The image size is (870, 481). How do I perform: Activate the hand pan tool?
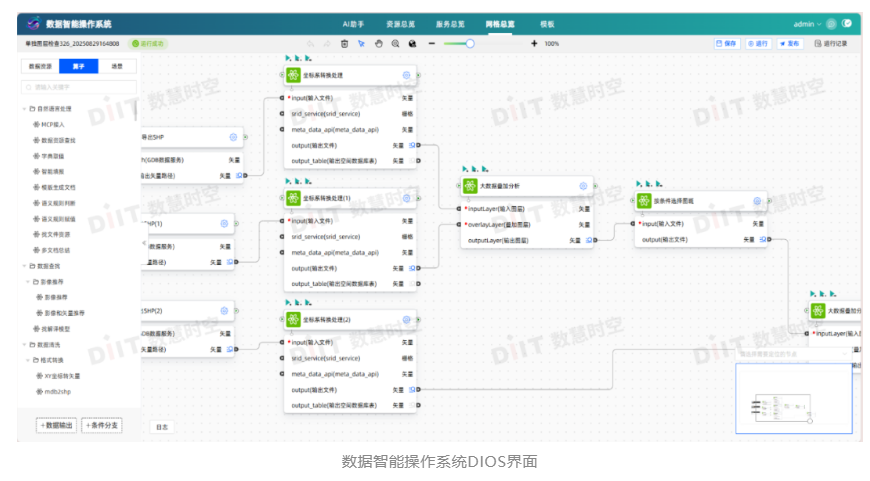tap(378, 44)
